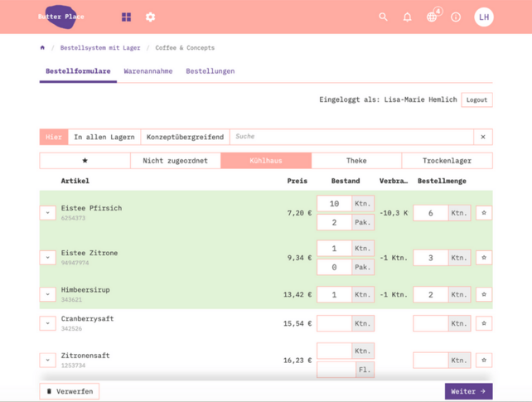
Task: Click the globe language icon
Action: click(432, 17)
